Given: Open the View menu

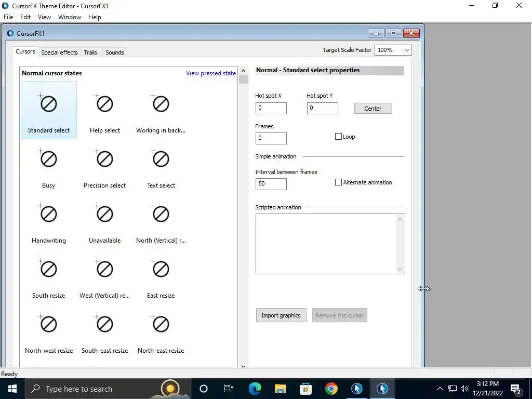Looking at the screenshot, I should pos(45,17).
